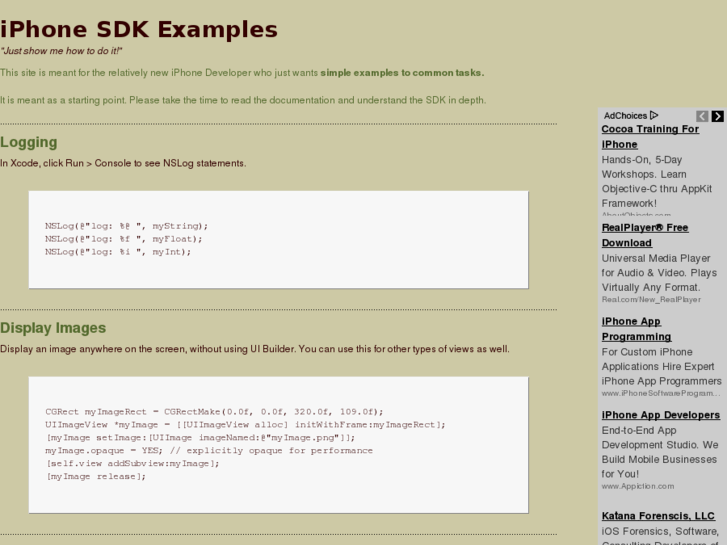727x545 pixels.
Task: Show previous ads with left arrow
Action: click(702, 116)
